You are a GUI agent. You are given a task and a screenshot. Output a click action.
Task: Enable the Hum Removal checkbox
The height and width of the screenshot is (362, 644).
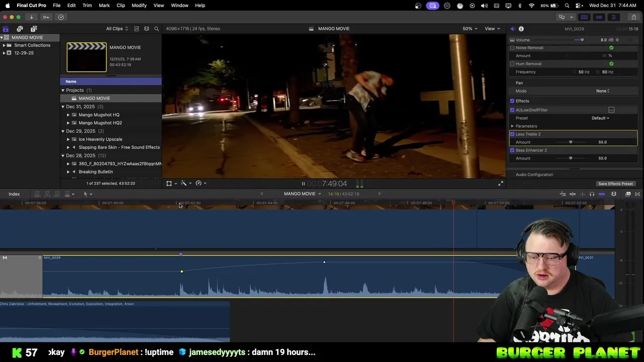tap(512, 64)
